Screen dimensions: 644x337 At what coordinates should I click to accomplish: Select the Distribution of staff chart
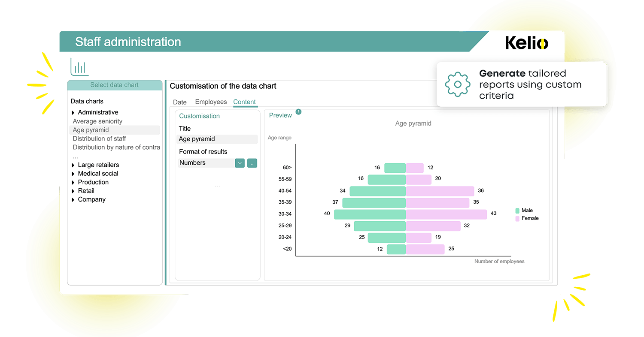coord(99,138)
